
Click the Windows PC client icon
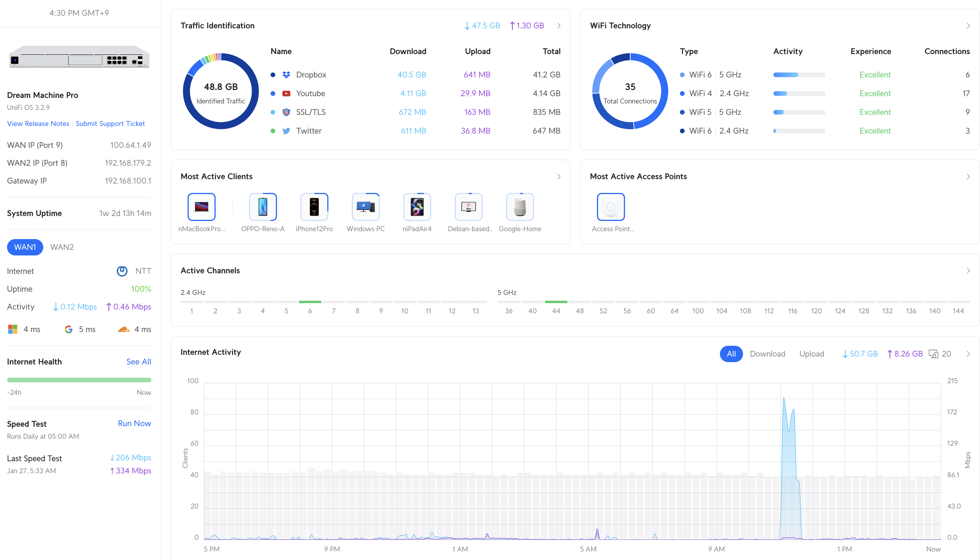pos(365,207)
